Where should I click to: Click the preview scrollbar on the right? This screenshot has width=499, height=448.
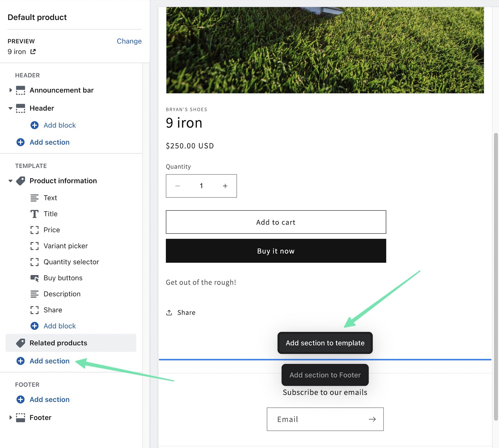(x=496, y=277)
